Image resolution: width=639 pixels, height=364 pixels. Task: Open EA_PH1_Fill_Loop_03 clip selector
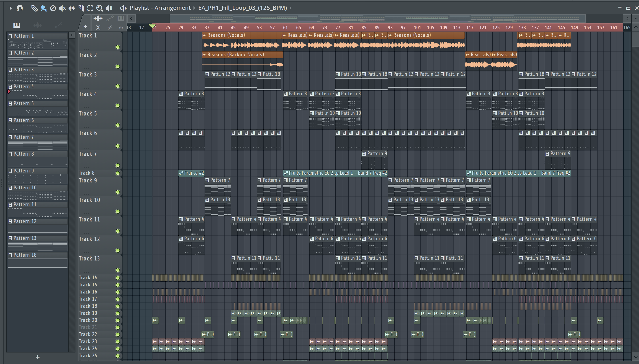pyautogui.click(x=243, y=8)
